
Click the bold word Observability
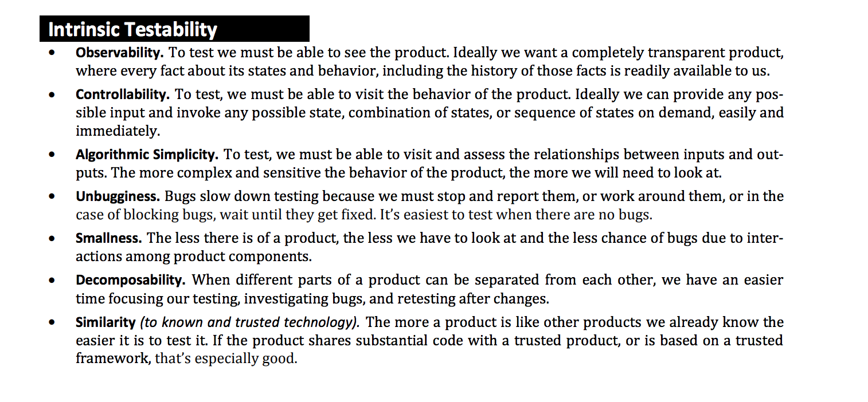pos(119,53)
